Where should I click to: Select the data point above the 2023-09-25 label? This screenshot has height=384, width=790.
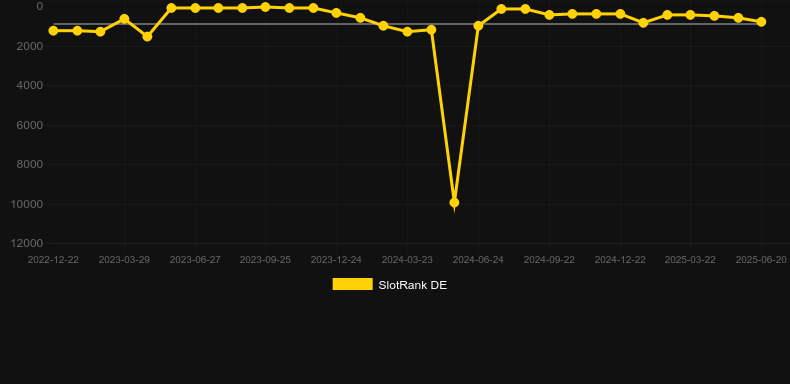click(x=266, y=7)
